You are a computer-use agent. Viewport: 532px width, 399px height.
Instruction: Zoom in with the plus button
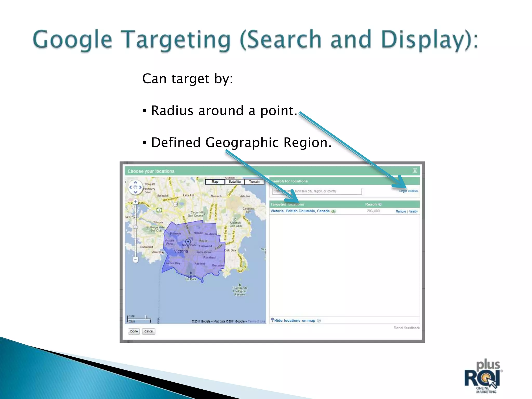(x=135, y=201)
